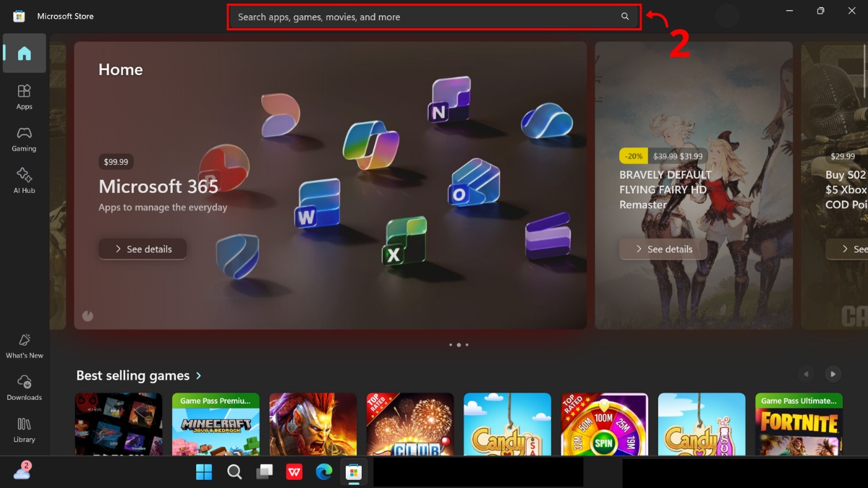
Task: Open the Gaming section in sidebar
Action: (x=25, y=138)
